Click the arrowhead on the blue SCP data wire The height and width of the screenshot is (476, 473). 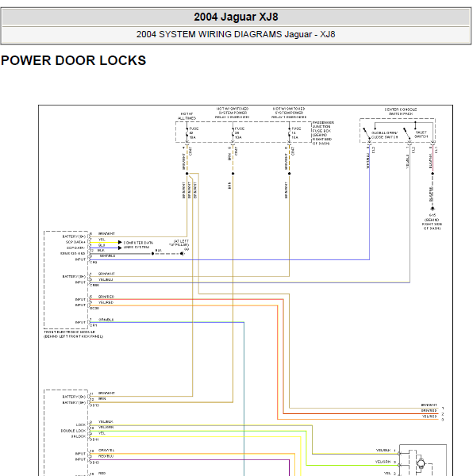pyautogui.click(x=120, y=248)
